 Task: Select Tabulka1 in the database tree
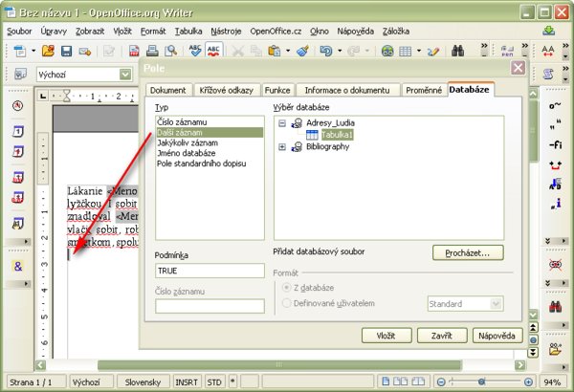click(337, 135)
